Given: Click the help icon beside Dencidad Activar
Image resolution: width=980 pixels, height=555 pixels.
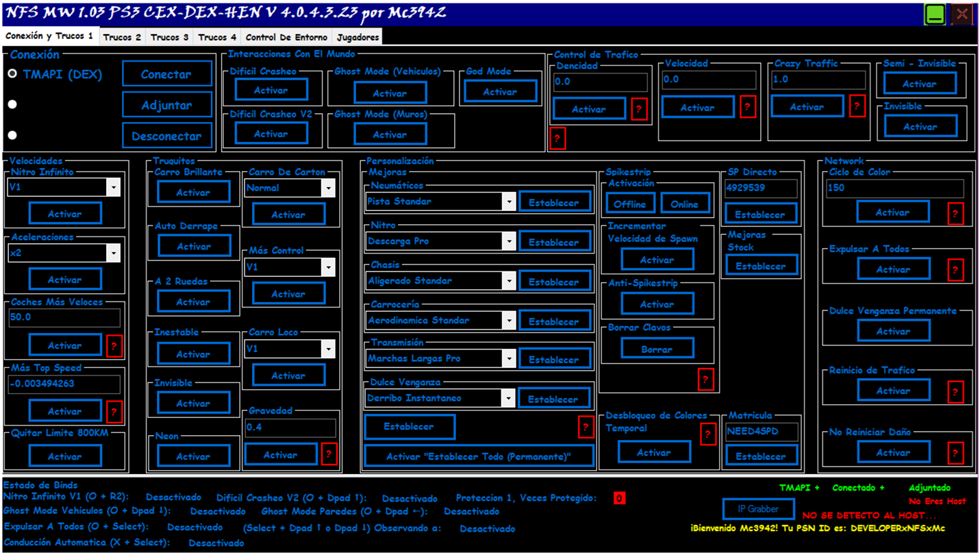Looking at the screenshot, I should [639, 109].
